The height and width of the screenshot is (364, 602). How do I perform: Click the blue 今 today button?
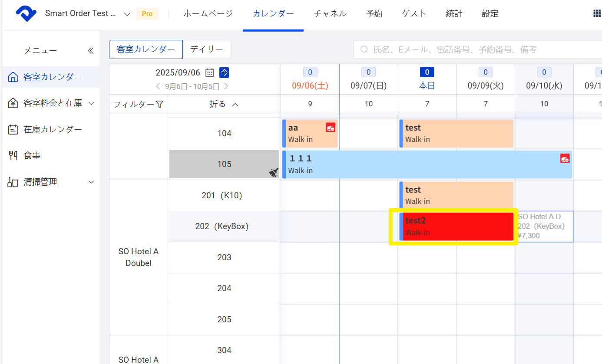tap(224, 72)
